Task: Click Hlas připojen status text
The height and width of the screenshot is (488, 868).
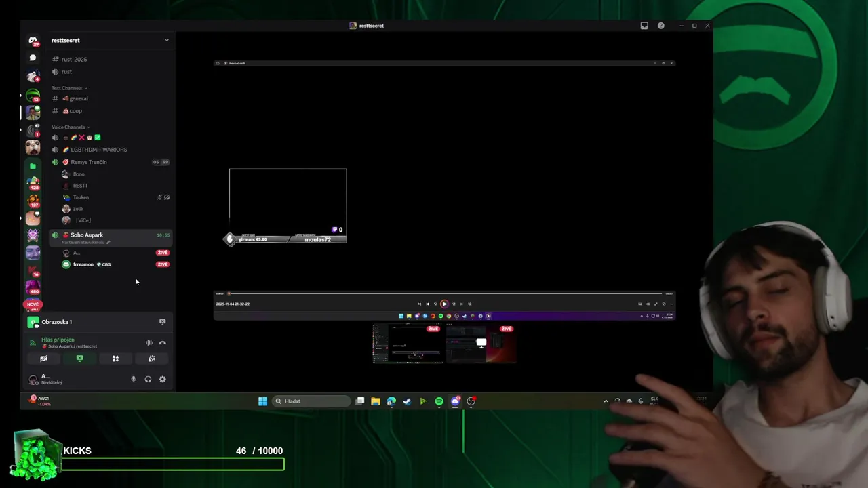Action: [x=58, y=340]
